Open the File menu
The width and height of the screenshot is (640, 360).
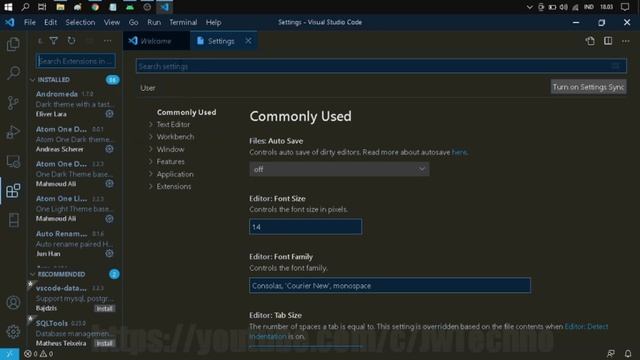tap(30, 22)
